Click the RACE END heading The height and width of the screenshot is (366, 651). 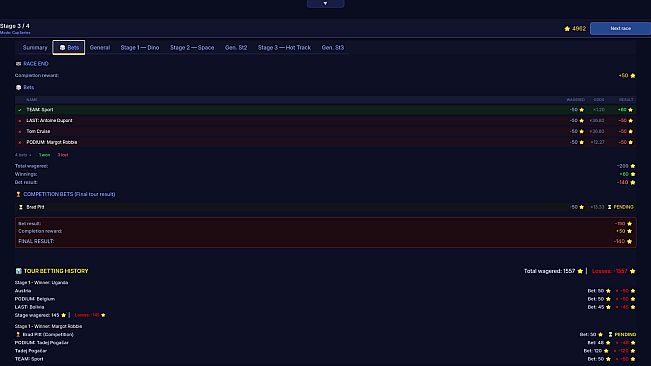coord(36,64)
